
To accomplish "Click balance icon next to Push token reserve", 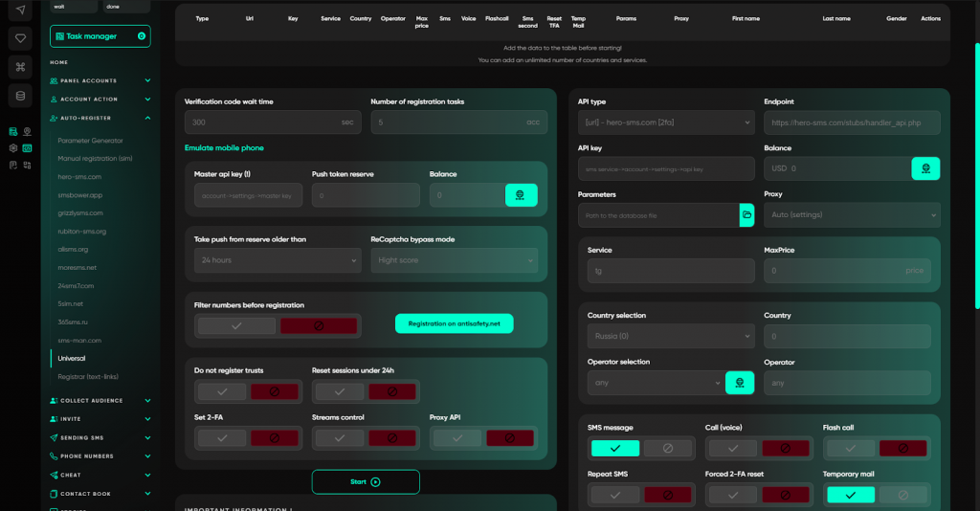I will [x=521, y=195].
